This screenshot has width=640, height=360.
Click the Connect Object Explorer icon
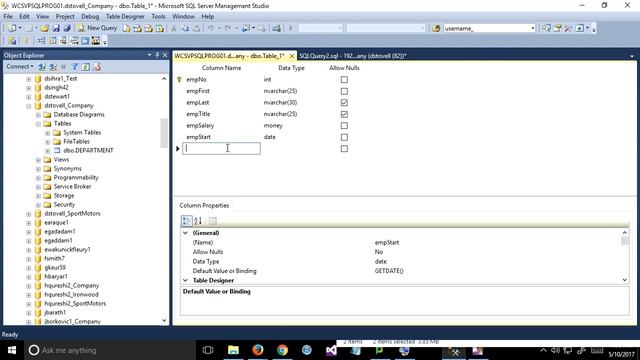click(x=42, y=67)
